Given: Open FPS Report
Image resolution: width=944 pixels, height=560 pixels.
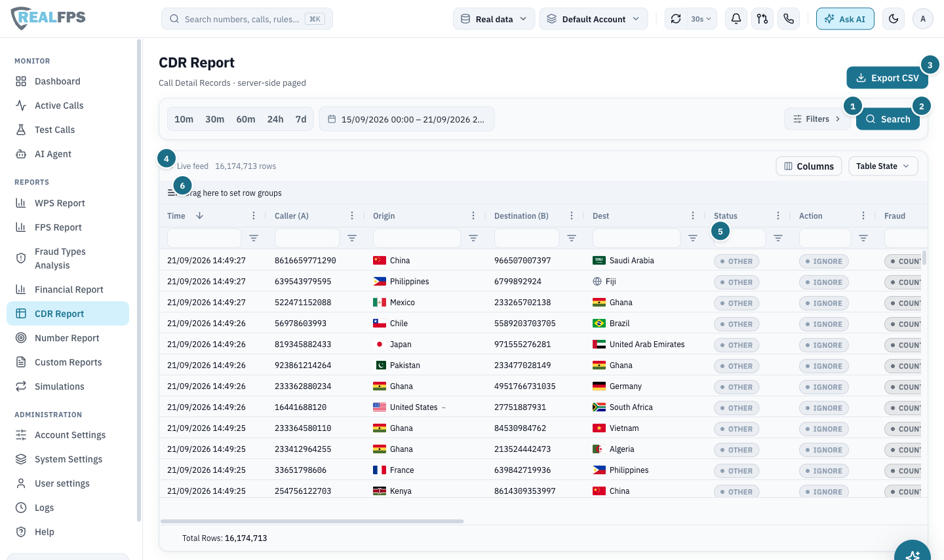Looking at the screenshot, I should (x=68, y=227).
